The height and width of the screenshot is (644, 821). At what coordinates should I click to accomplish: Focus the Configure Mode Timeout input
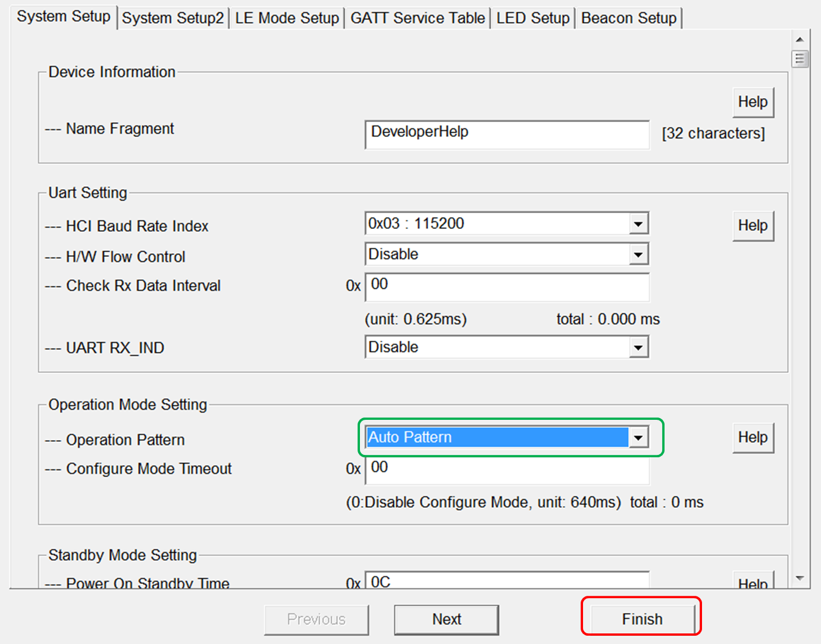[x=506, y=469]
